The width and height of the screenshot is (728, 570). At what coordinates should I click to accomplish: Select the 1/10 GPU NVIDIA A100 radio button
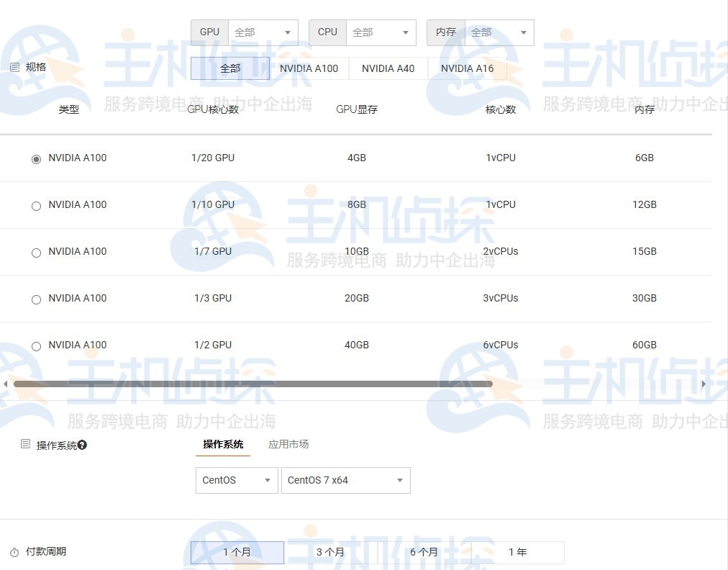36,206
